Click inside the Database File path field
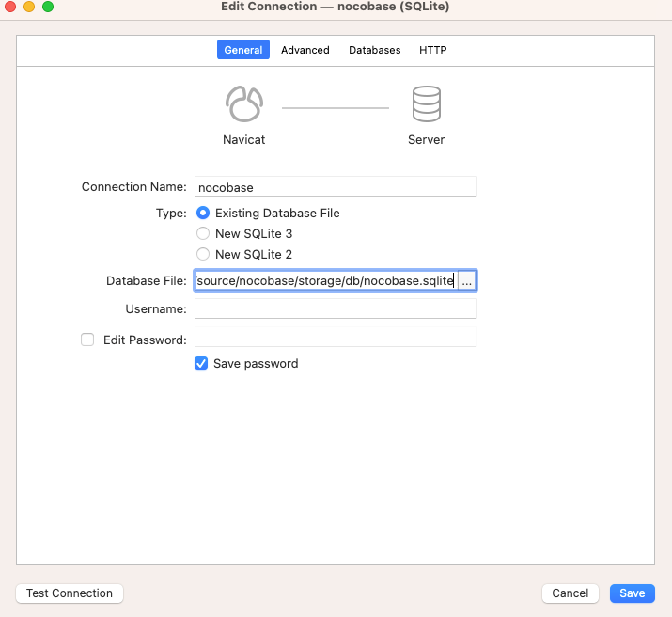Image resolution: width=672 pixels, height=617 pixels. click(324, 281)
